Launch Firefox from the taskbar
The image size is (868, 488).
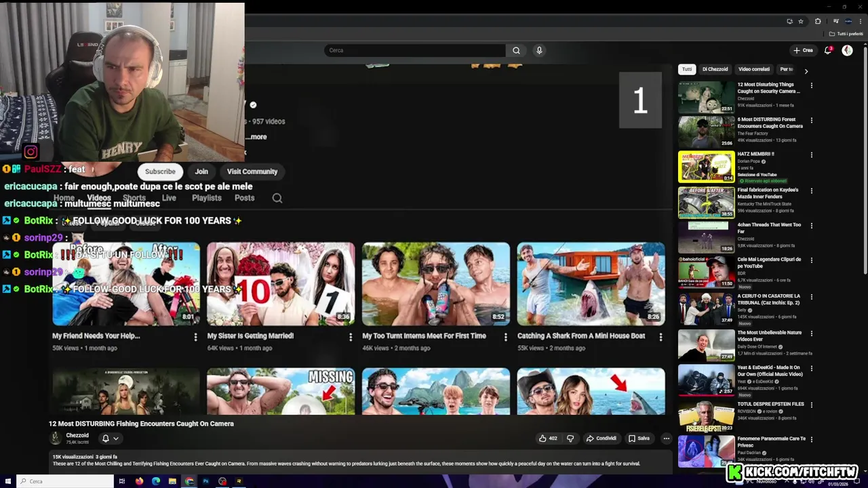pos(139,481)
